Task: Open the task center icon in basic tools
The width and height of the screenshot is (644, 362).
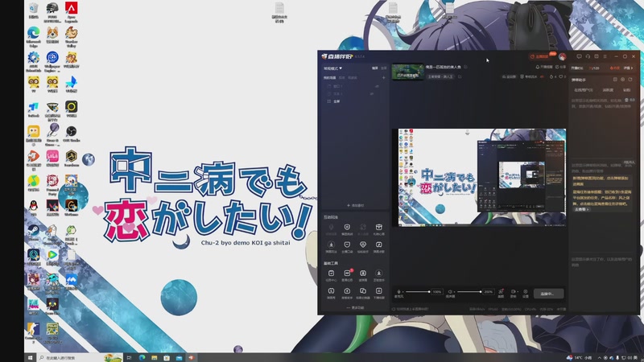Action: (x=331, y=275)
